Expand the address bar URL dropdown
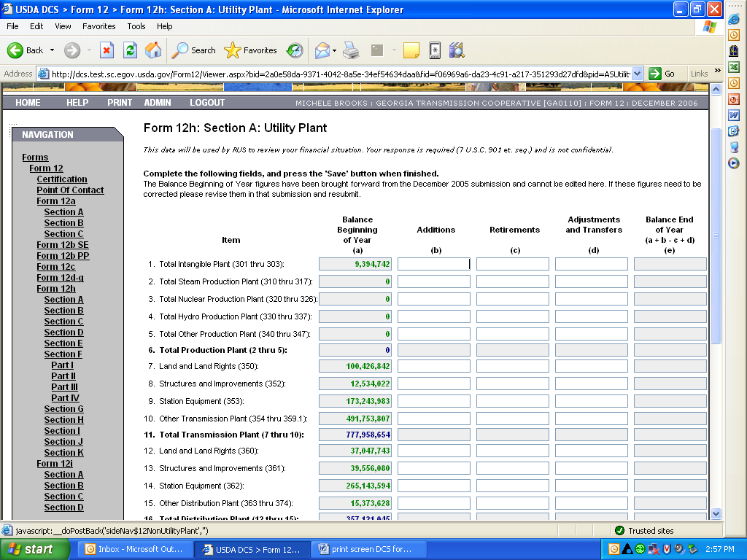The height and width of the screenshot is (560, 747). (637, 74)
